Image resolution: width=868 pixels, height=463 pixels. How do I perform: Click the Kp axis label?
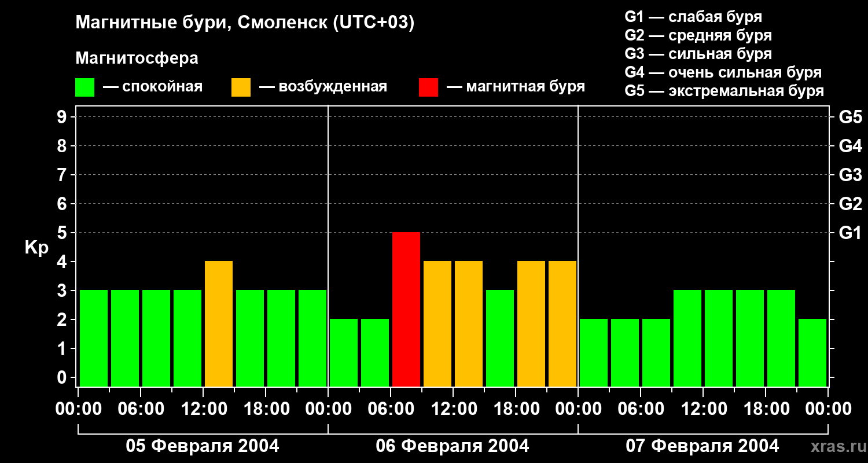37,248
